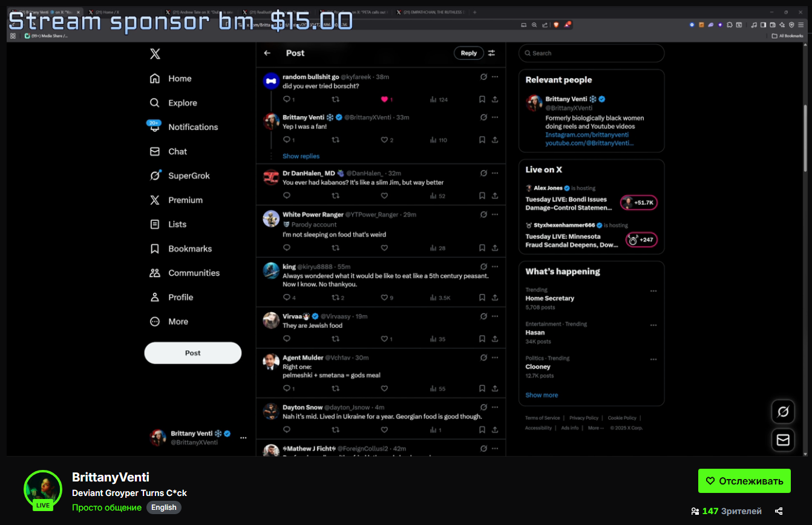Image resolution: width=812 pixels, height=525 pixels.
Task: Open Communities in the sidebar
Action: tap(185, 273)
